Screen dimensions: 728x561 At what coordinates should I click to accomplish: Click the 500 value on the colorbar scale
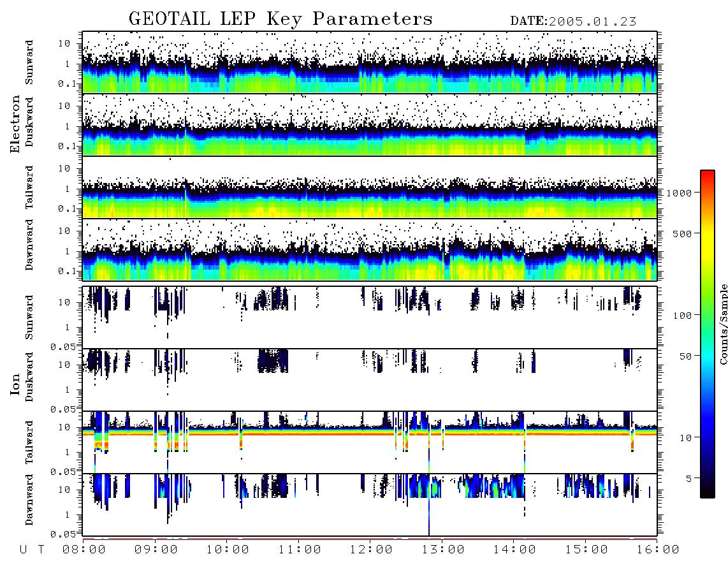tap(682, 233)
